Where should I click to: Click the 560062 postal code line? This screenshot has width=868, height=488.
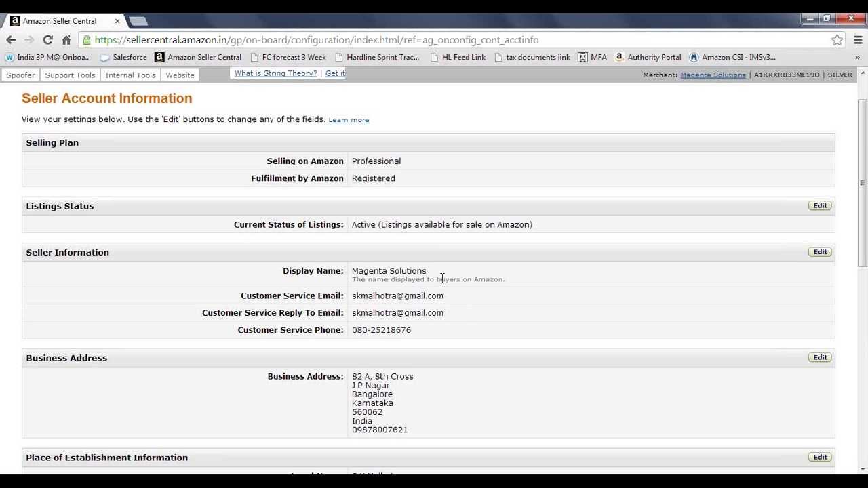pos(367,412)
